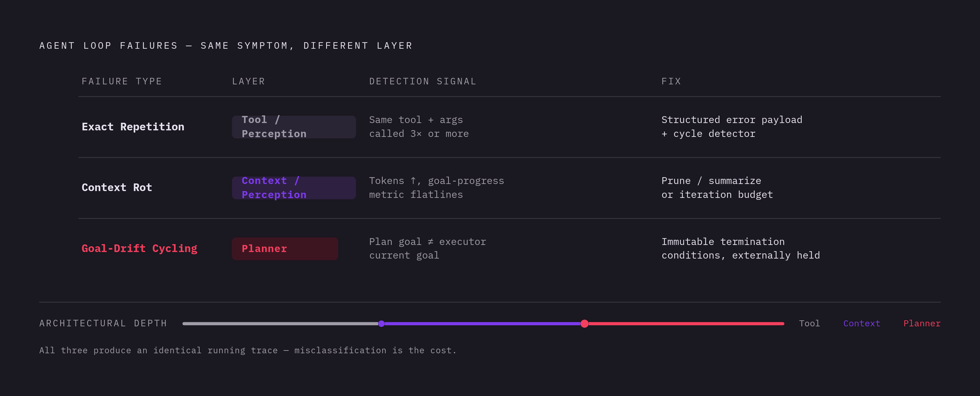This screenshot has width=980, height=396.
Task: Select the "Exact Repetition" failure type
Action: coord(133,127)
